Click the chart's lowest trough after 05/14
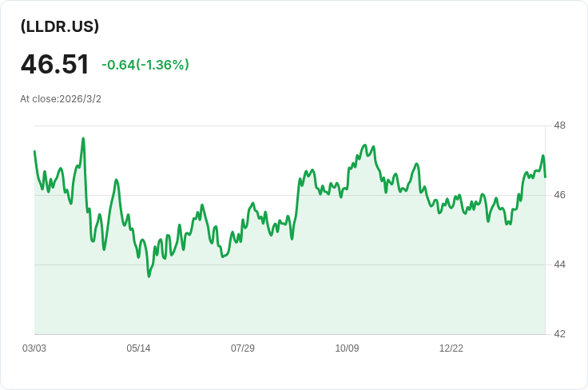588x390 pixels. (x=149, y=277)
